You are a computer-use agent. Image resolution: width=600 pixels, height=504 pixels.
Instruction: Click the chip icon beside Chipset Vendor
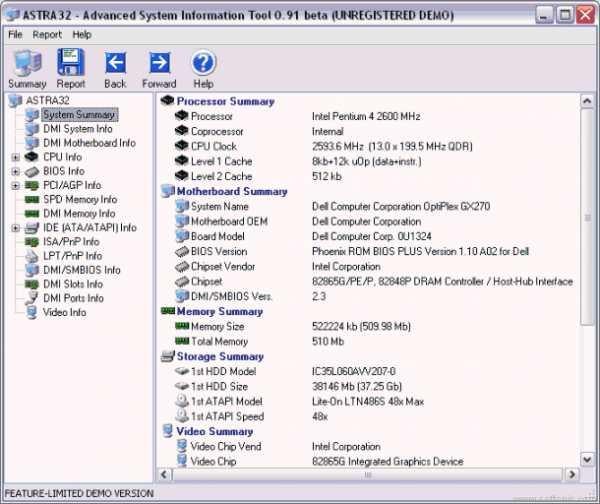[182, 266]
